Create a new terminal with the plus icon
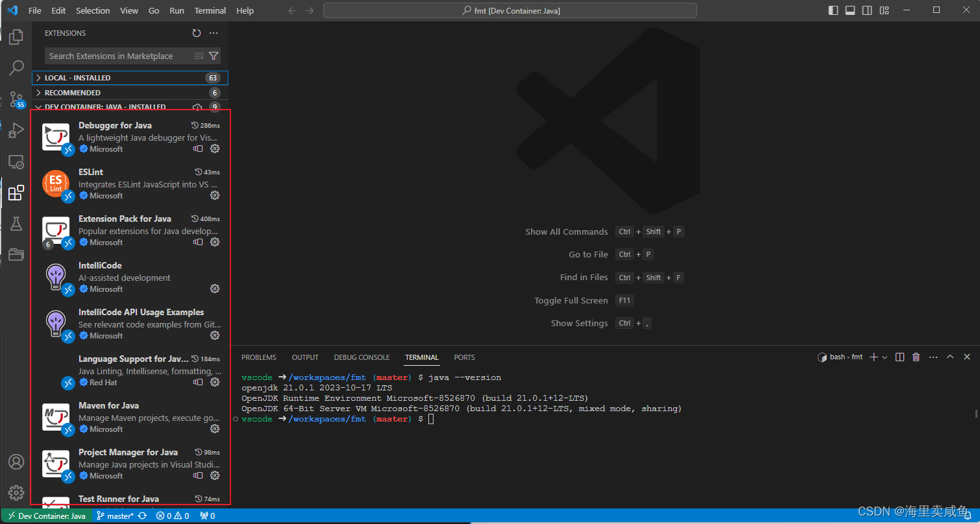Image resolution: width=980 pixels, height=524 pixels. point(872,357)
